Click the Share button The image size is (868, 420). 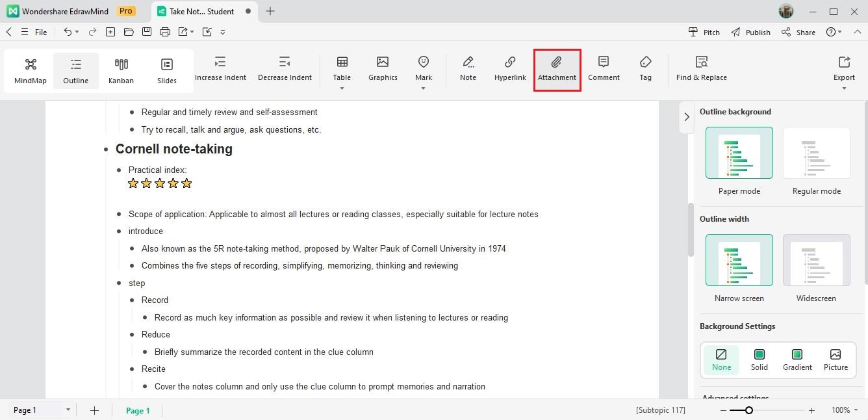click(798, 32)
